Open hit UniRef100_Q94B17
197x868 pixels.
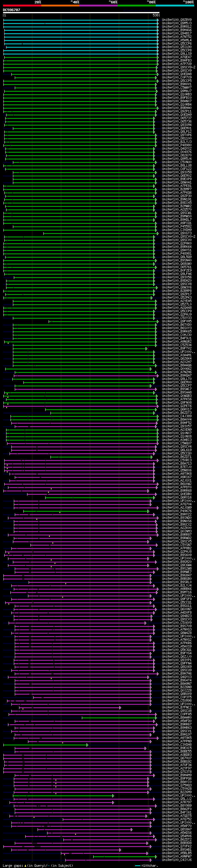coord(177,33)
